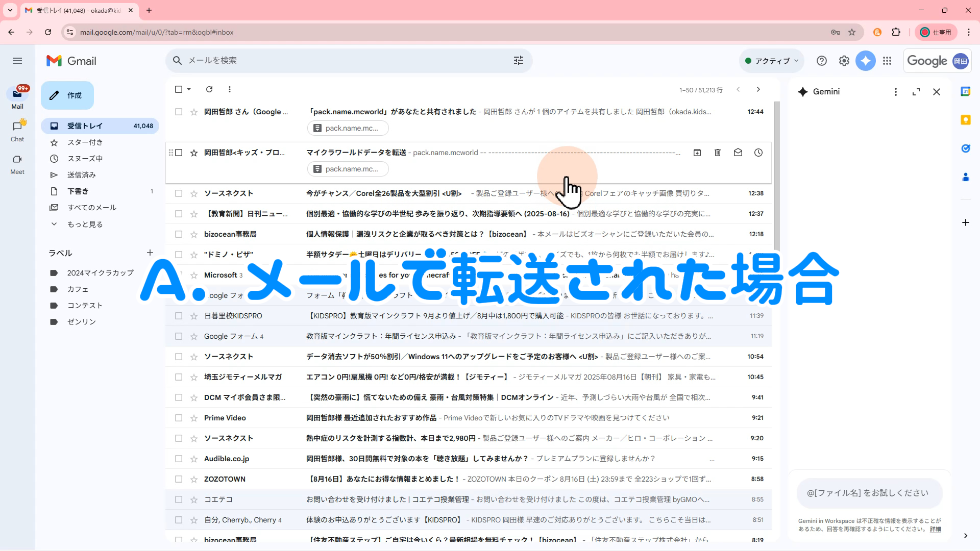
Task: Expand もっと見る in sidebar
Action: pyautogui.click(x=85, y=224)
